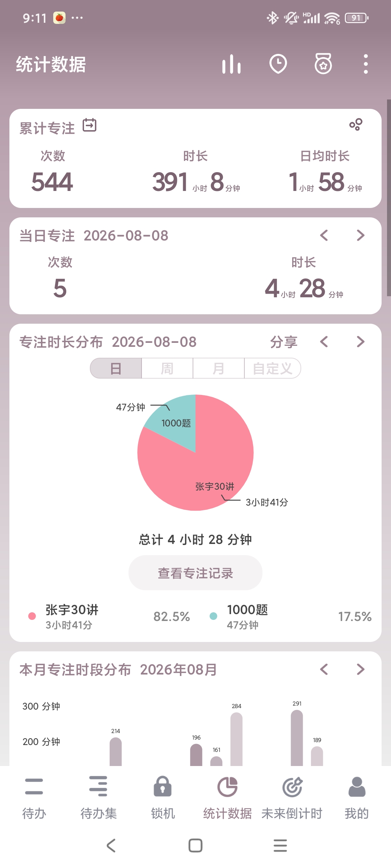Tap the pink 张宇30讲 legend dot
Viewport: 391px width, 868px height.
[x=32, y=616]
